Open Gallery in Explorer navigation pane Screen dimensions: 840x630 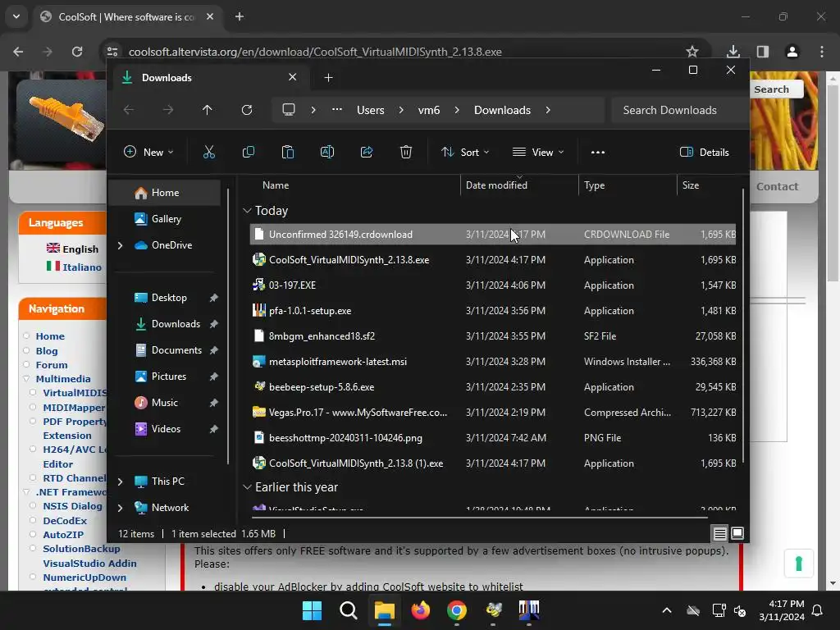click(164, 219)
